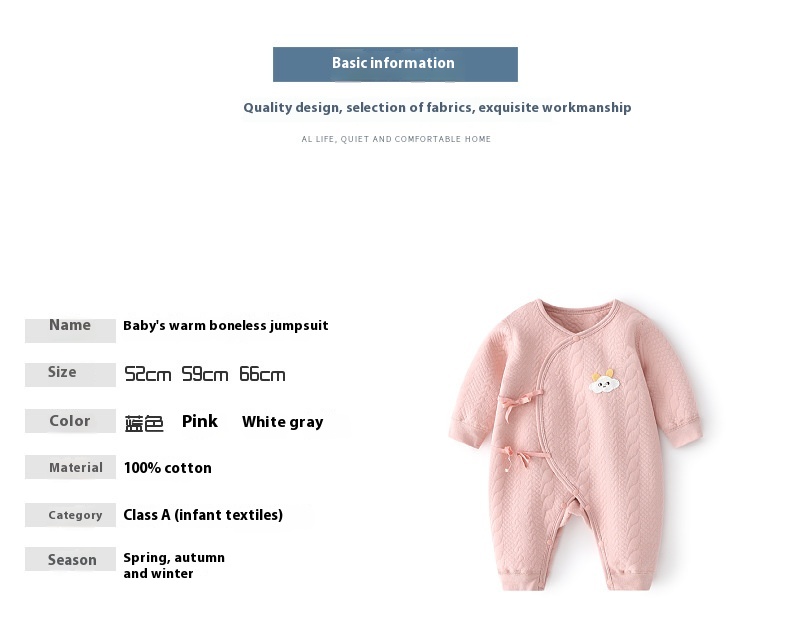
Task: Click the Color label
Action: point(70,421)
